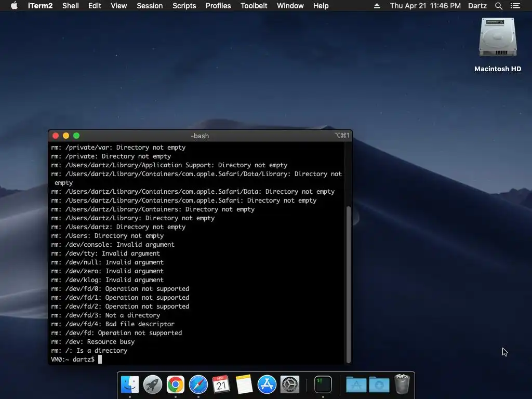The width and height of the screenshot is (532, 399).
Task: Click 'rm: /dev/zero: Invalid argument' line
Action: click(107, 271)
